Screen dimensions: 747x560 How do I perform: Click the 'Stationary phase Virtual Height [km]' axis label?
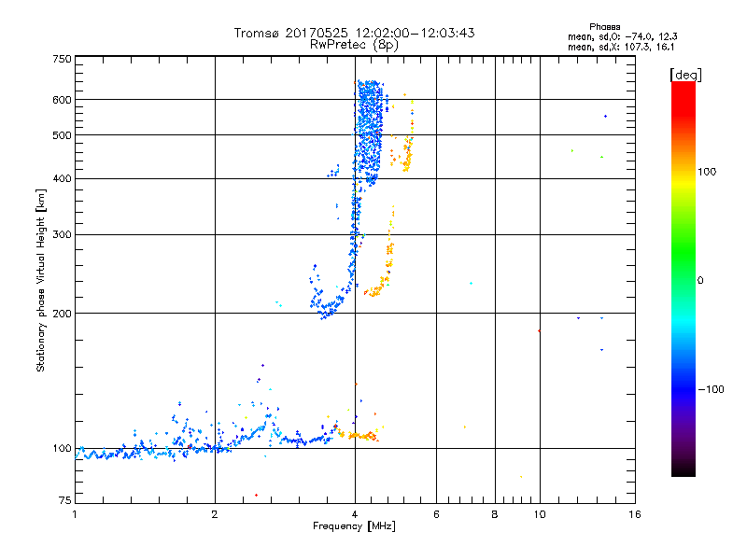coord(40,280)
